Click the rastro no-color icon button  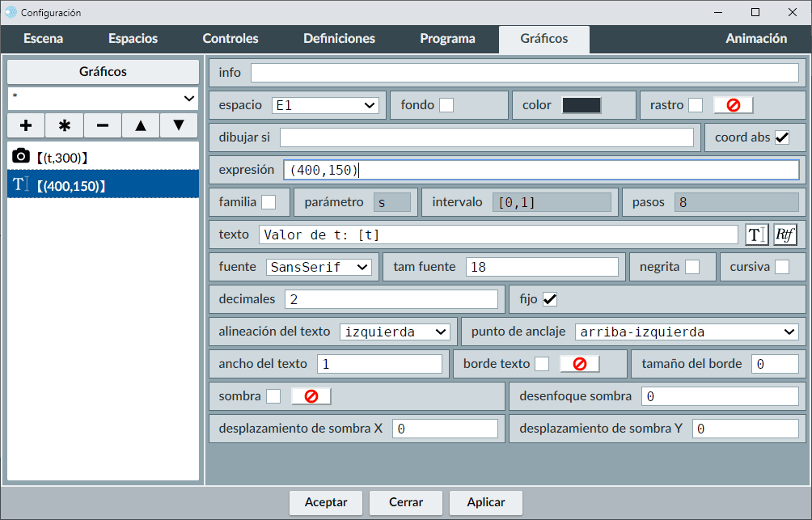coord(733,105)
